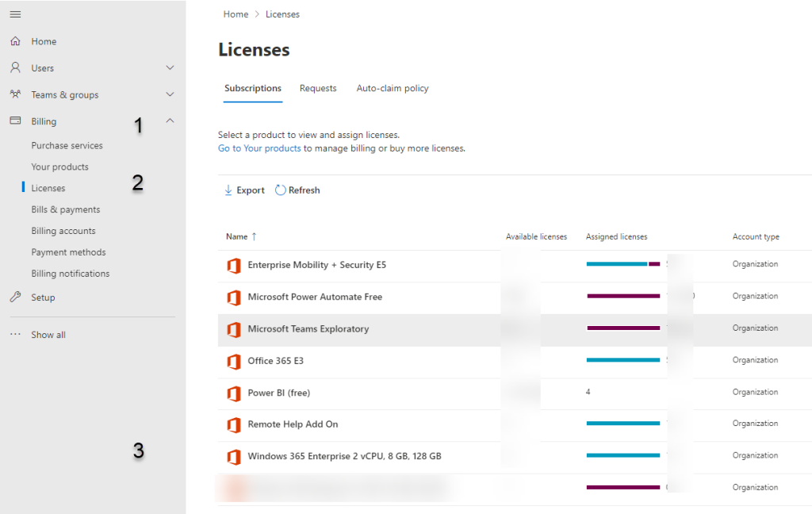Click the Enterprise Mobility + Security E5 usage bar
Image resolution: width=812 pixels, height=514 pixels.
622,264
